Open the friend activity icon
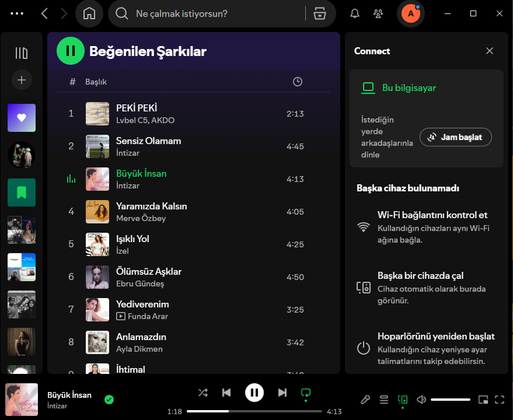Screen dimensions: 513x420 click(378, 13)
